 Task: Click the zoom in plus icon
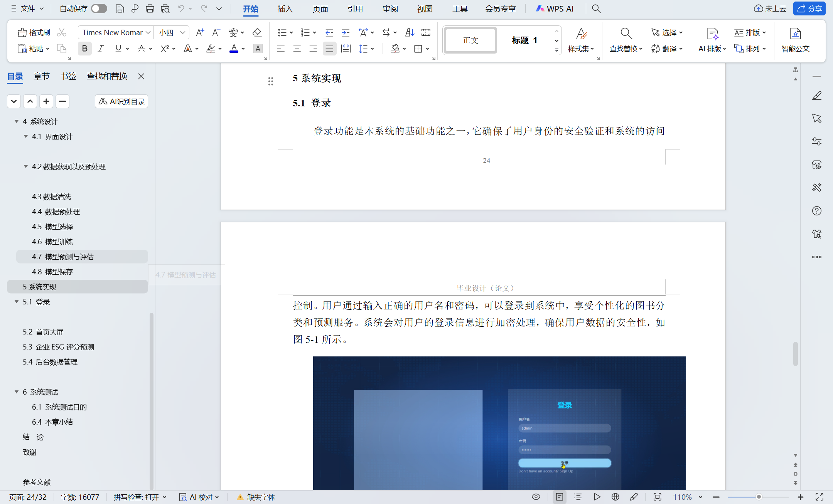(x=801, y=497)
